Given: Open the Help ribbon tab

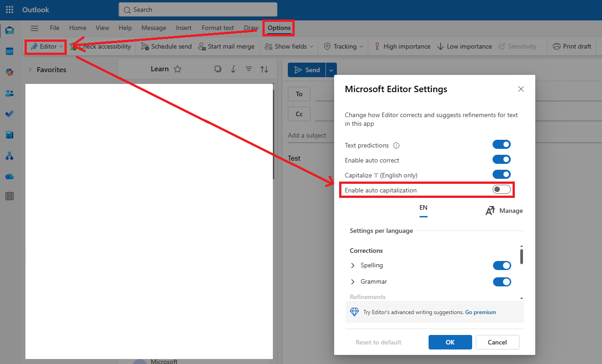Looking at the screenshot, I should pos(125,28).
